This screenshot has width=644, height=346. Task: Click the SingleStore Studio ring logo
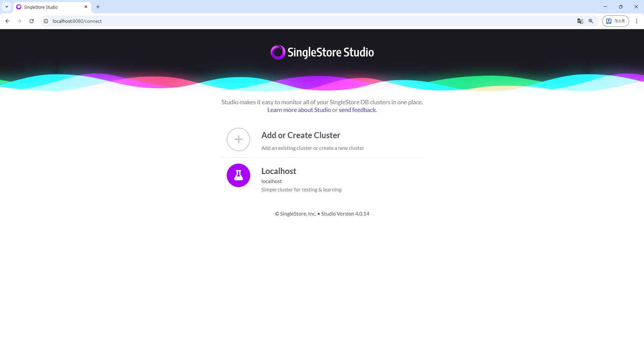point(278,52)
